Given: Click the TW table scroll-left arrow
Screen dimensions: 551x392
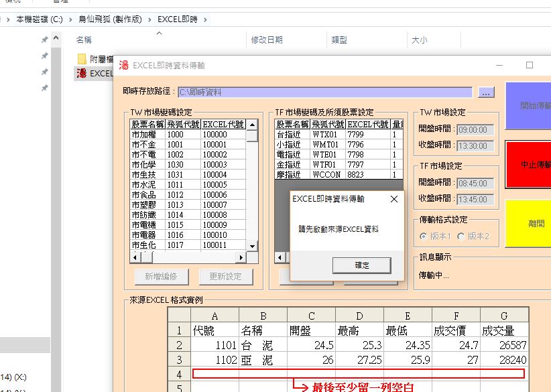Looking at the screenshot, I should [x=135, y=257].
